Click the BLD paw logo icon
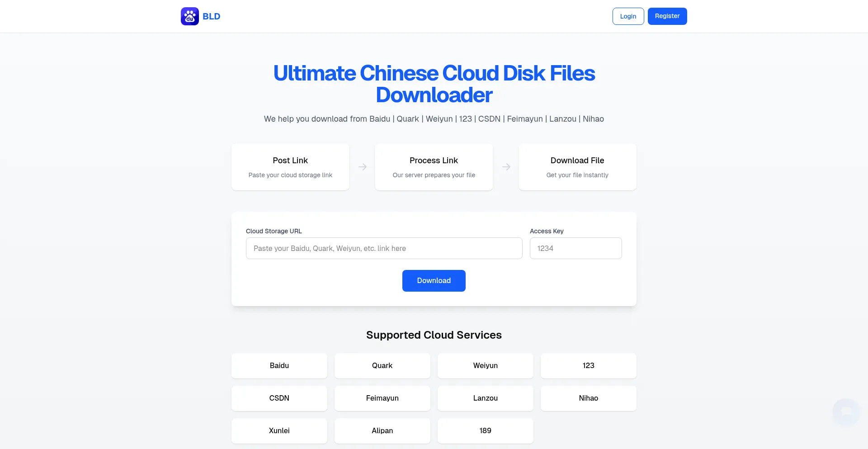Viewport: 868px width, 449px height. 189,16
